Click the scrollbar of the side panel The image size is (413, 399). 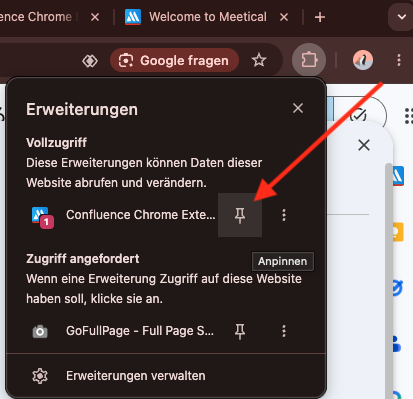(x=389, y=280)
